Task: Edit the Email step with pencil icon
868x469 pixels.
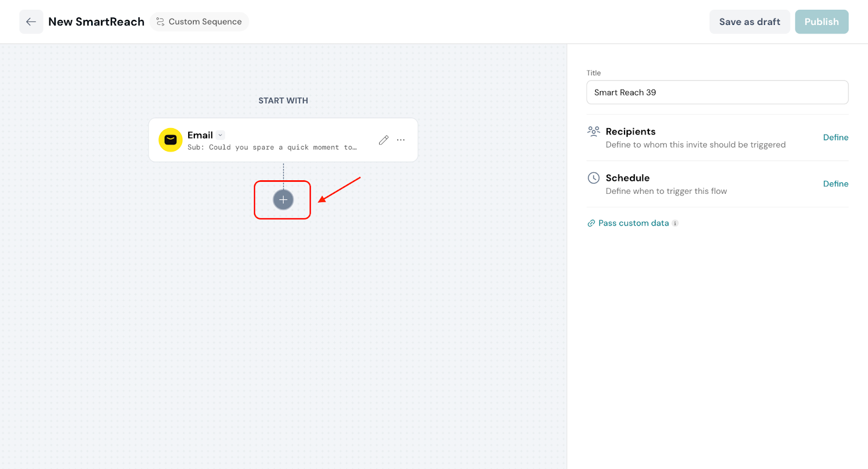Action: [x=384, y=140]
